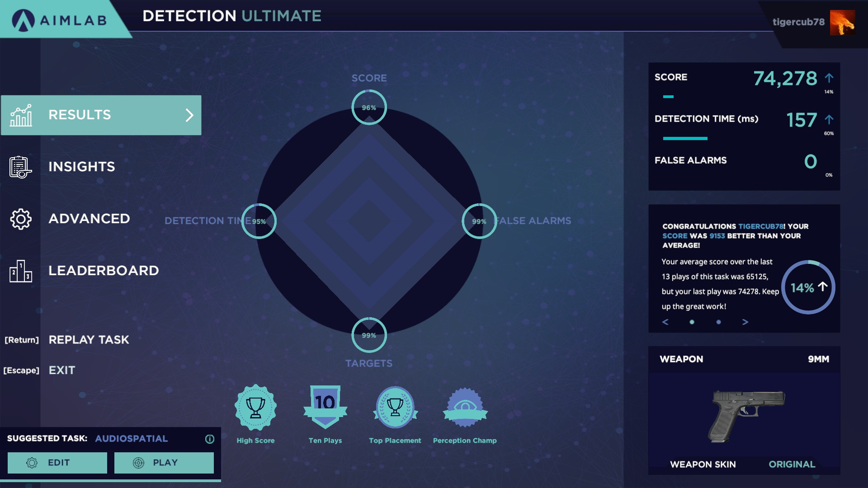The width and height of the screenshot is (868, 488).
Task: Click the Congratulations TIGERCUB78 heading
Action: (x=735, y=236)
